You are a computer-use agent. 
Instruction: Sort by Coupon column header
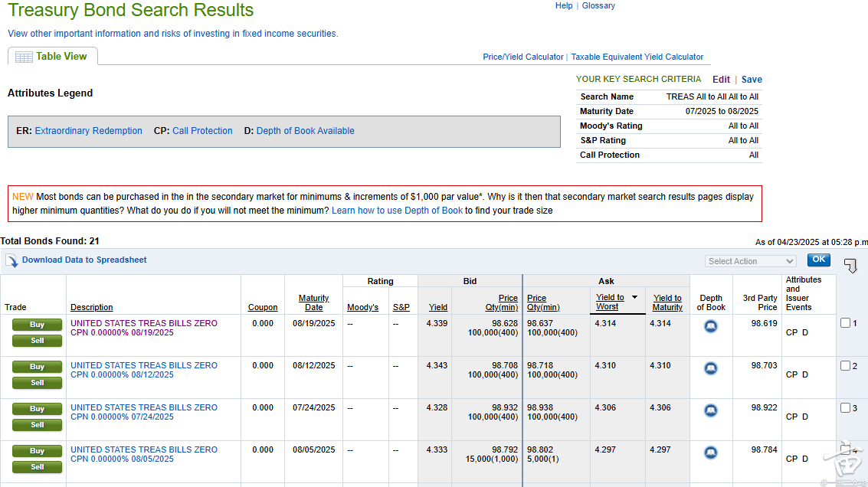(263, 307)
